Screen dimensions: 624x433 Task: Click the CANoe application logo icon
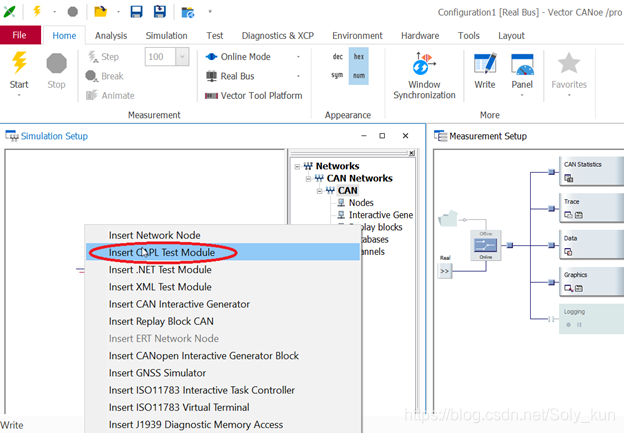10,12
